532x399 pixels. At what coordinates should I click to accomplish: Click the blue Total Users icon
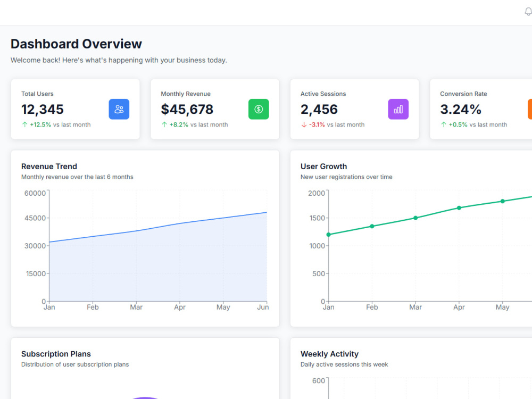click(119, 109)
